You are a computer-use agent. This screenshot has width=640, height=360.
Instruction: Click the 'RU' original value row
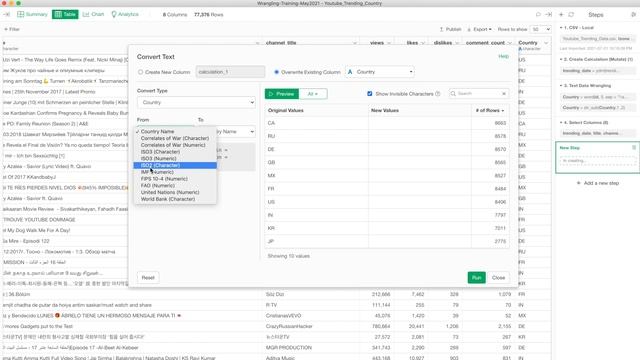click(387, 136)
